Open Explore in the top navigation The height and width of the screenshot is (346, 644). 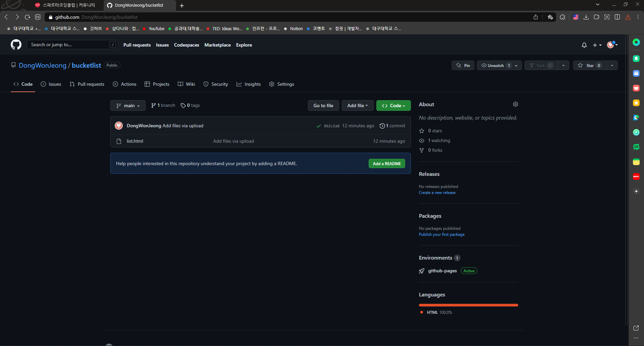tap(244, 45)
